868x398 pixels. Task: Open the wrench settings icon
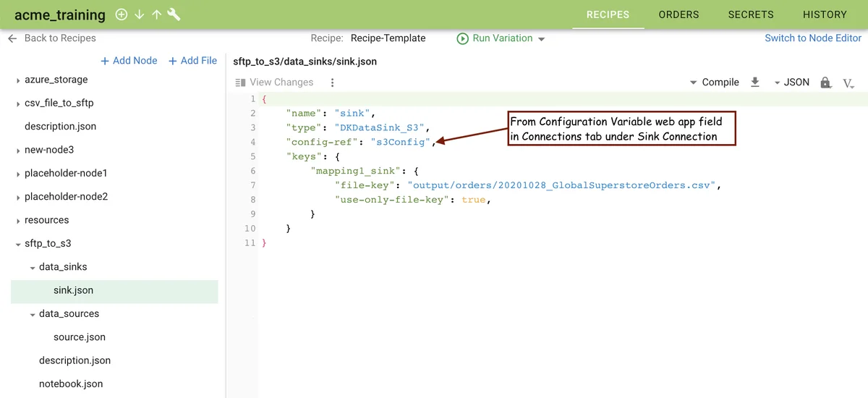click(x=174, y=14)
